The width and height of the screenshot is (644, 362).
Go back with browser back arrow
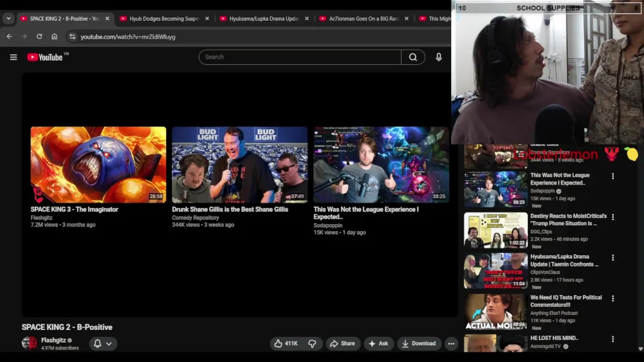tap(9, 37)
